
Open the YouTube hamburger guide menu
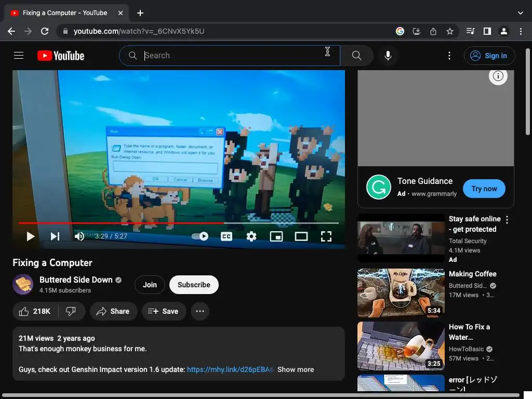point(19,55)
